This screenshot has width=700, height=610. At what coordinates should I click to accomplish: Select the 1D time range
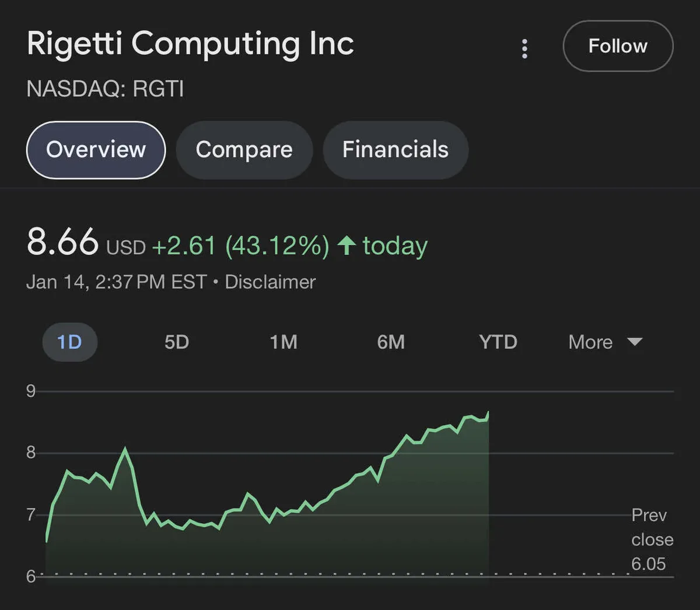(x=69, y=342)
